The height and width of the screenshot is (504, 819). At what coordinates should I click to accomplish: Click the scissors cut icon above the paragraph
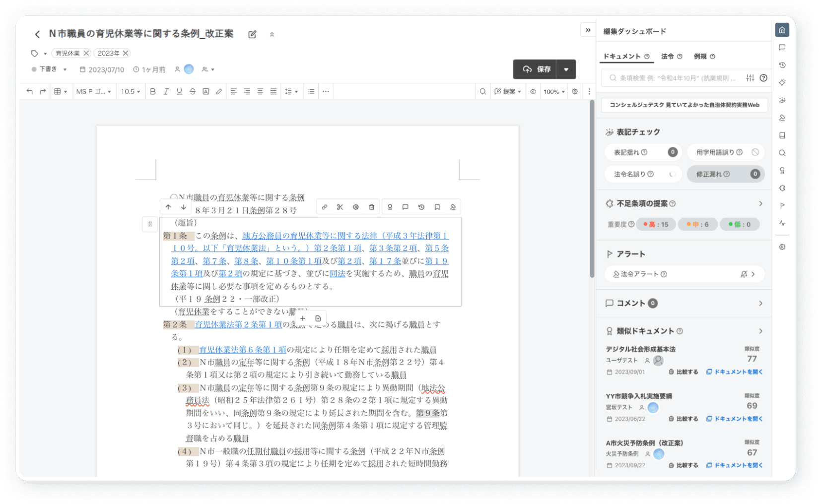tap(340, 207)
